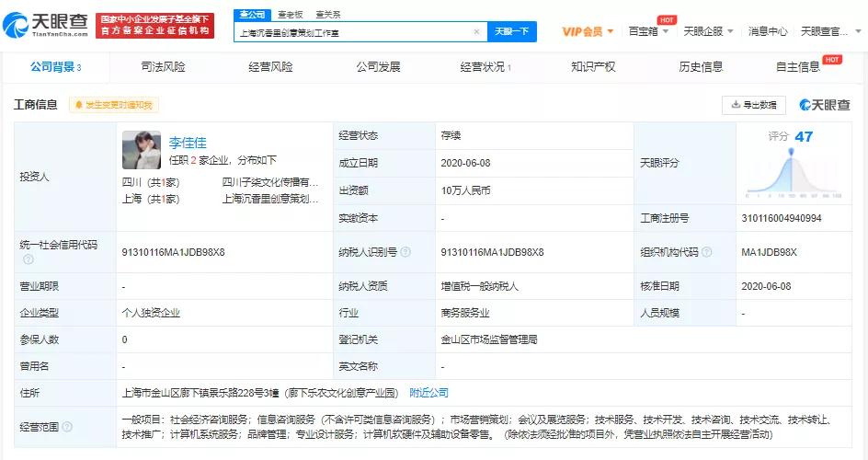The image size is (868, 460).
Task: Click 上海 (共1家) region entry
Action: tap(151, 199)
